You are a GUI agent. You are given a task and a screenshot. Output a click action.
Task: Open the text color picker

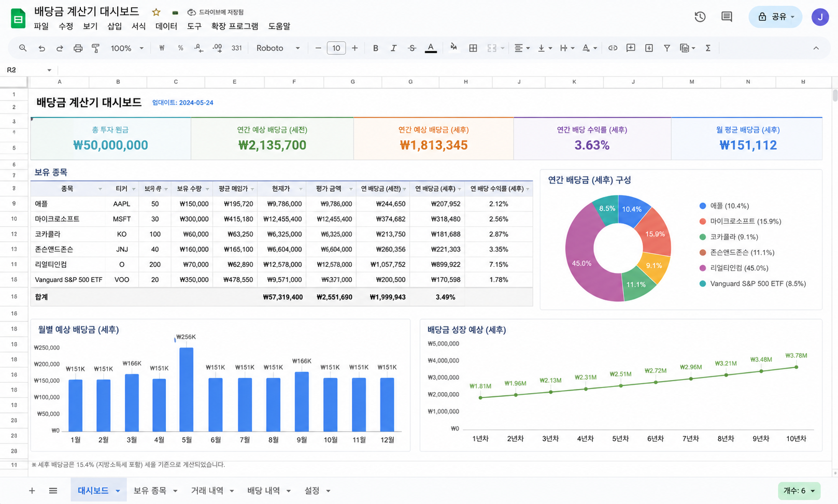[431, 48]
